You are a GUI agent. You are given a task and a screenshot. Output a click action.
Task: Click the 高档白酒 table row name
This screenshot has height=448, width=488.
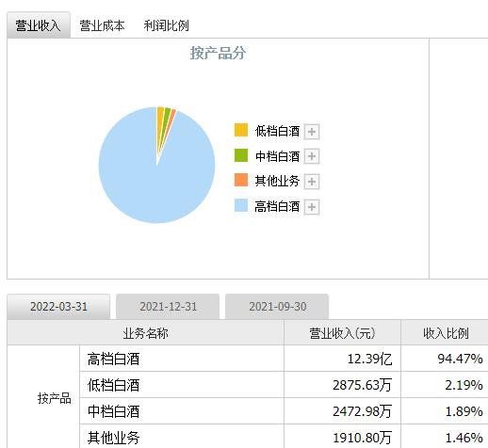(113, 359)
